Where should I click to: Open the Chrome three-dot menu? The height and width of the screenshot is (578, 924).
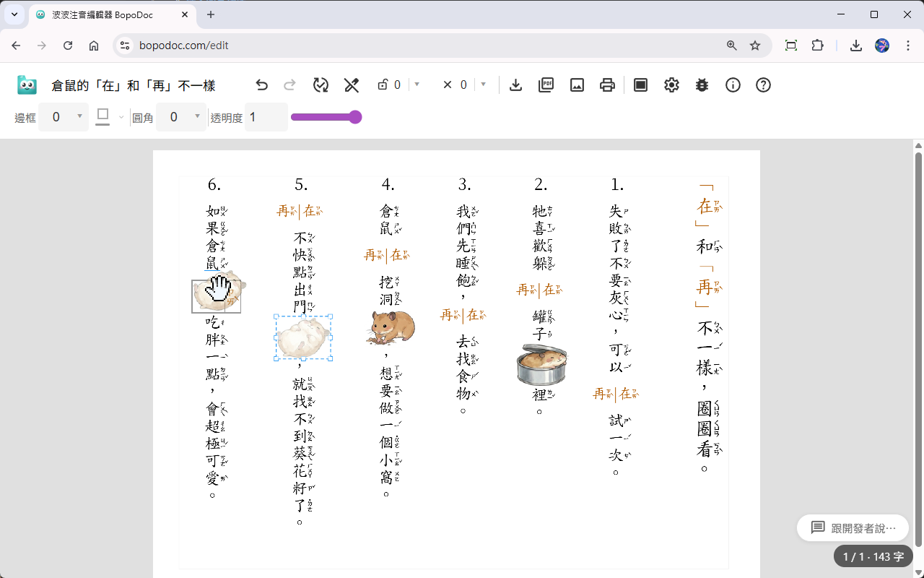click(x=908, y=45)
